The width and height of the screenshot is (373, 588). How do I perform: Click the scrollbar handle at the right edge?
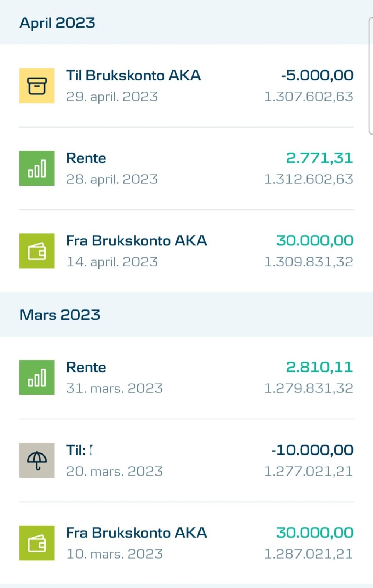370,75
